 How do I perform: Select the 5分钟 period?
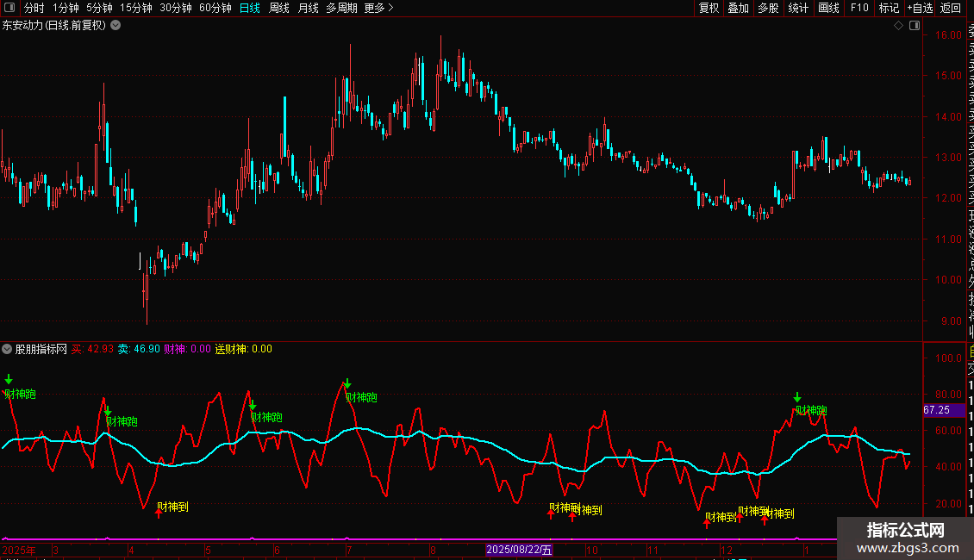(x=99, y=8)
